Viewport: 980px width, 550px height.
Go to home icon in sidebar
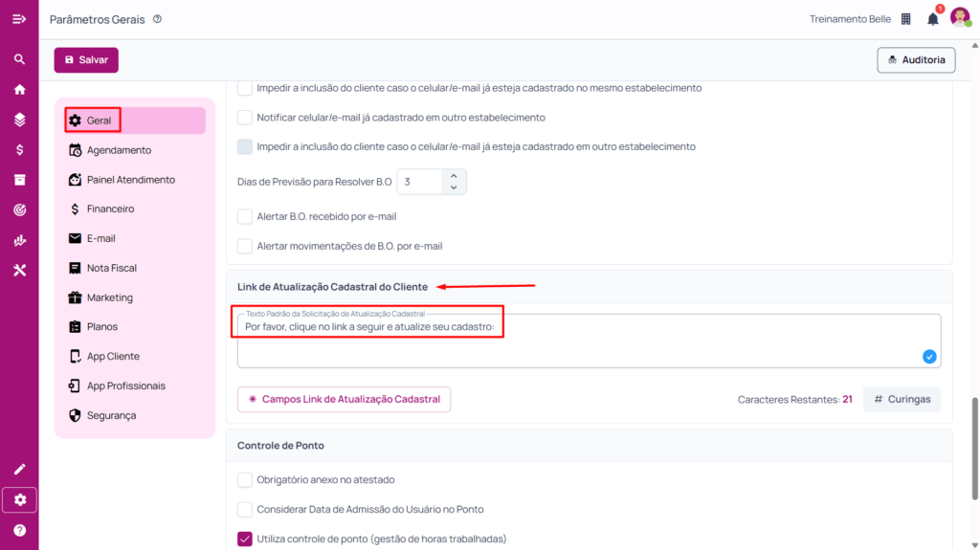point(19,90)
